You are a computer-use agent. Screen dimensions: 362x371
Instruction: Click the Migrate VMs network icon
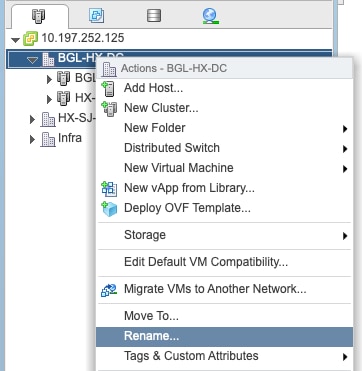[x=109, y=290]
